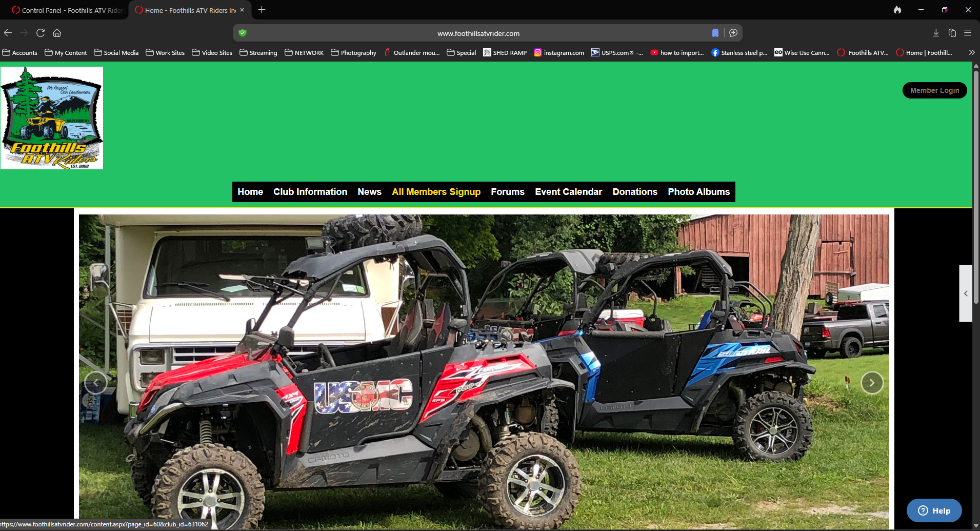This screenshot has height=531, width=980.
Task: Go to browser home page icon
Action: 57,33
